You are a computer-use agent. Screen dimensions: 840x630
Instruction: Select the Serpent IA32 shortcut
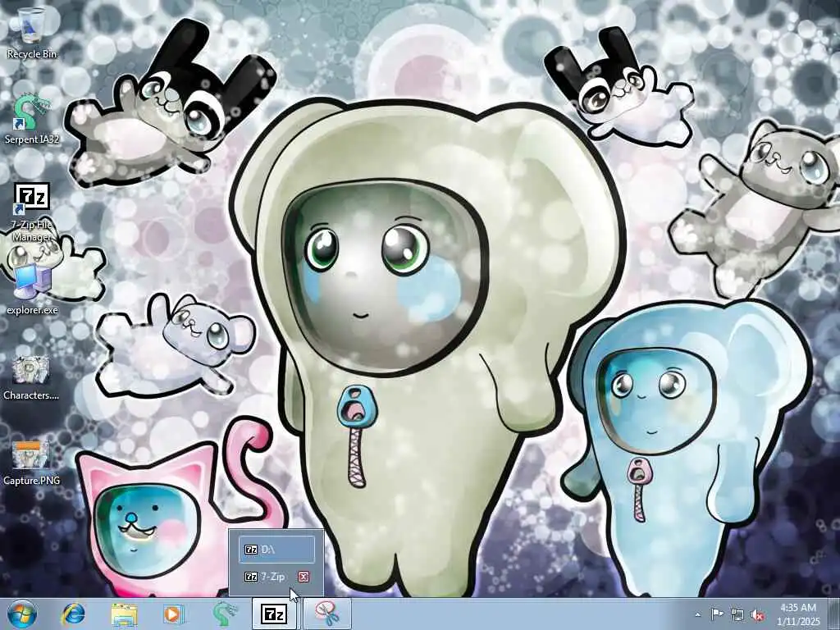[31, 119]
